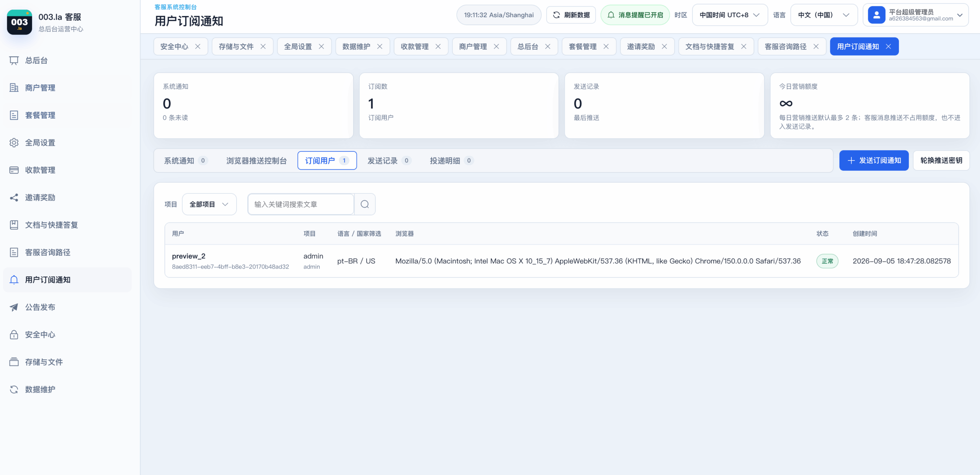Click the user avatar icon in the header

point(877,15)
